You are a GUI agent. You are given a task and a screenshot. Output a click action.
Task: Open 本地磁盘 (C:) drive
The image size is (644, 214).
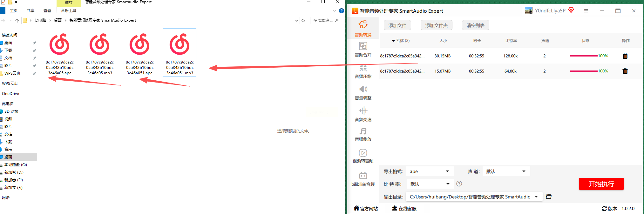coord(16,165)
